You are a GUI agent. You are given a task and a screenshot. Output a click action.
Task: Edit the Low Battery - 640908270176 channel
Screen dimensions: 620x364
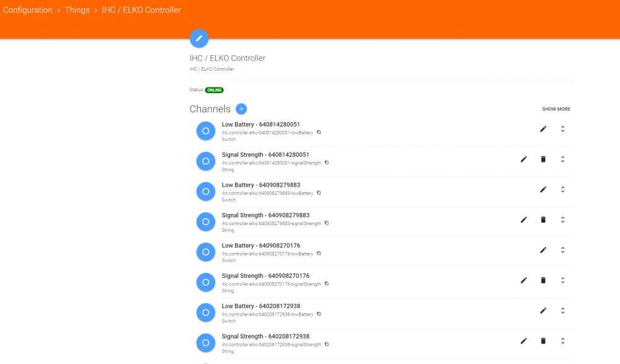543,250
